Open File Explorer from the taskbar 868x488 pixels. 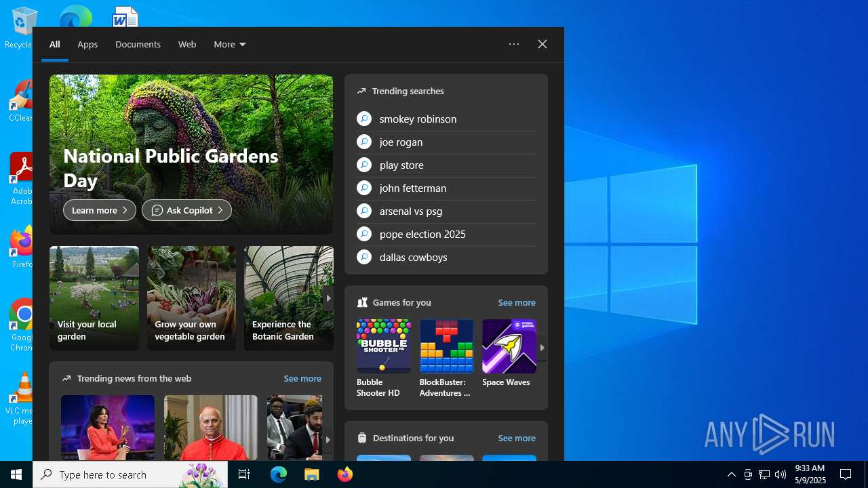click(x=311, y=474)
